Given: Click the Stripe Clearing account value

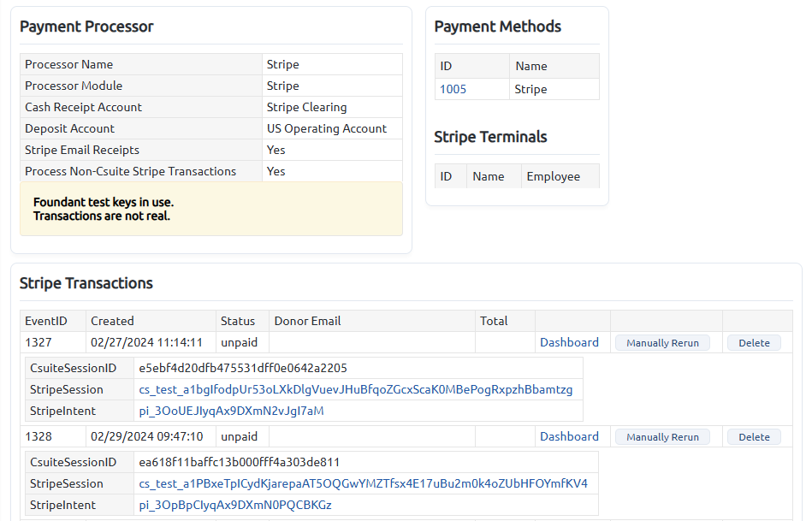Looking at the screenshot, I should click(x=306, y=107).
